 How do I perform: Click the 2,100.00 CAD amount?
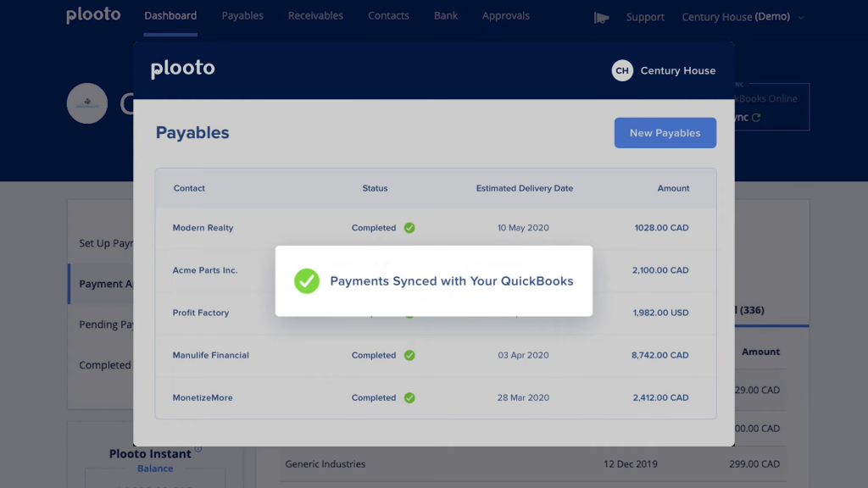pos(660,270)
